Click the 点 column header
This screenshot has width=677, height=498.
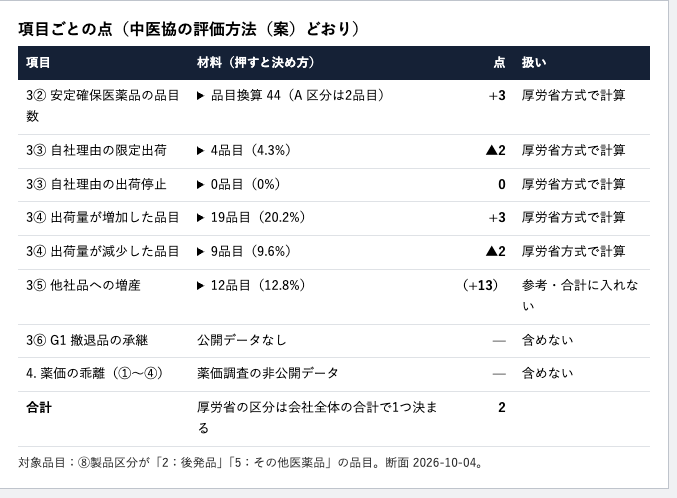pyautogui.click(x=500, y=63)
